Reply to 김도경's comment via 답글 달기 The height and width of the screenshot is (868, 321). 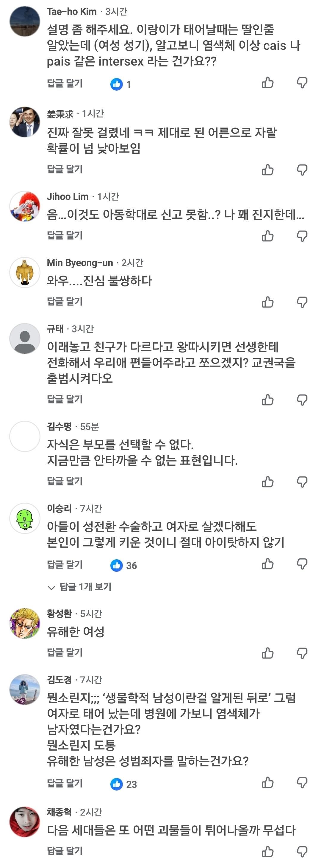(65, 783)
